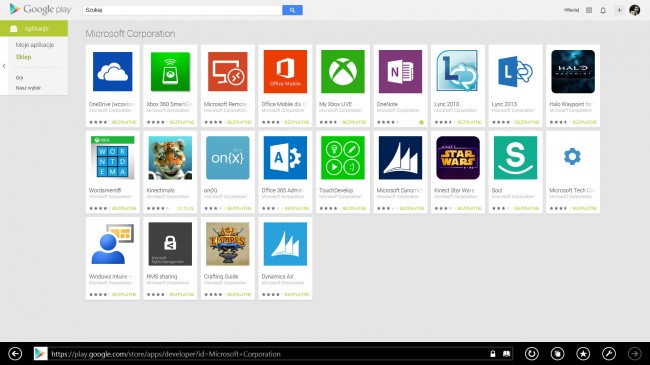Open the notifications bell icon

click(x=603, y=10)
